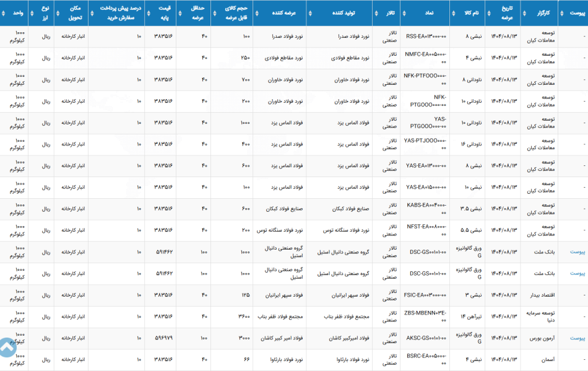The image size is (588, 371).
Task: Click AKSC-GS symbol cell for فولاد امیرکبیر کاشان
Action: click(426, 338)
